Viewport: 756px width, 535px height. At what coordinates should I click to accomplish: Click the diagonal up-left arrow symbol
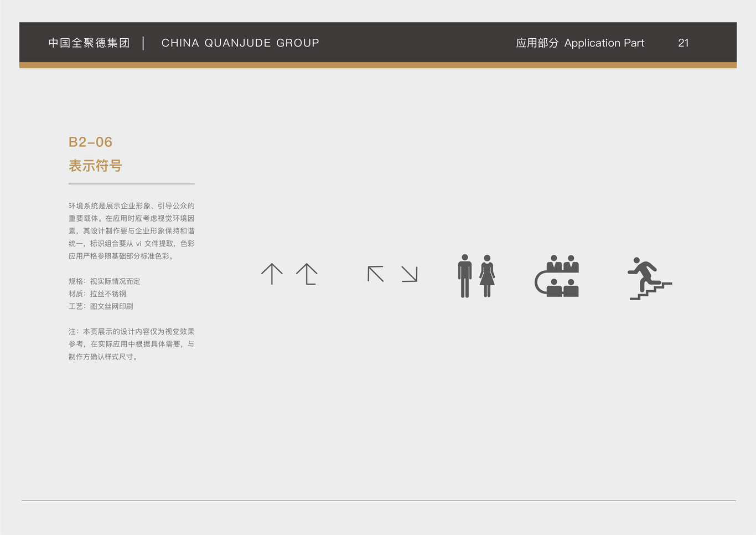click(x=376, y=274)
